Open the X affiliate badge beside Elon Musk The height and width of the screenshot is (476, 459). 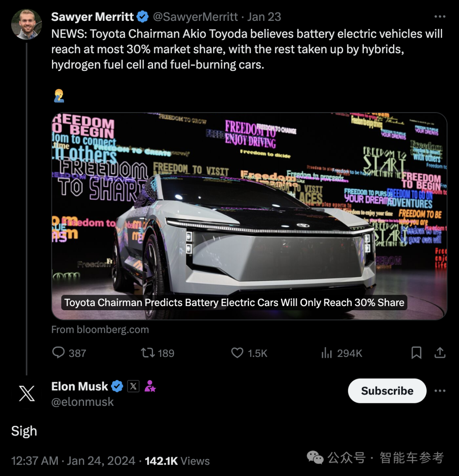click(x=133, y=386)
